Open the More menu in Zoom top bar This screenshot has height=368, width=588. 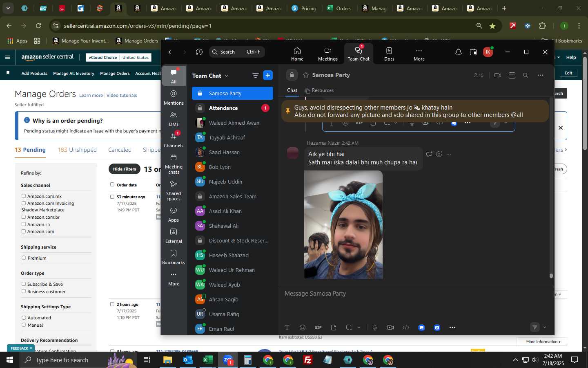pyautogui.click(x=419, y=54)
